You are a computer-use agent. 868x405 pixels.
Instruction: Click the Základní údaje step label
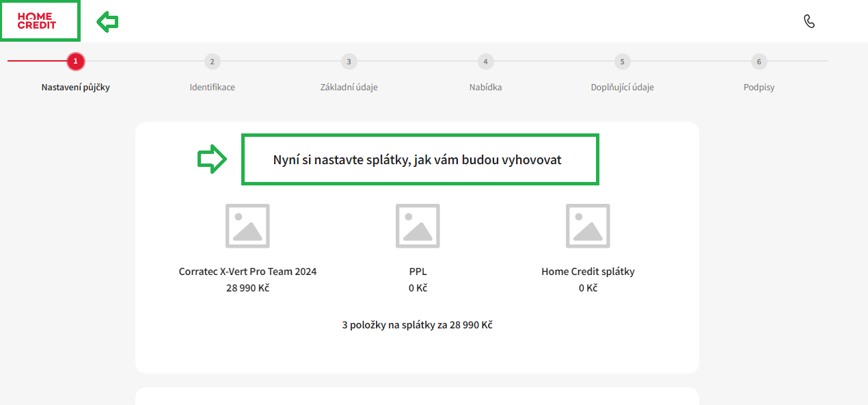349,88
